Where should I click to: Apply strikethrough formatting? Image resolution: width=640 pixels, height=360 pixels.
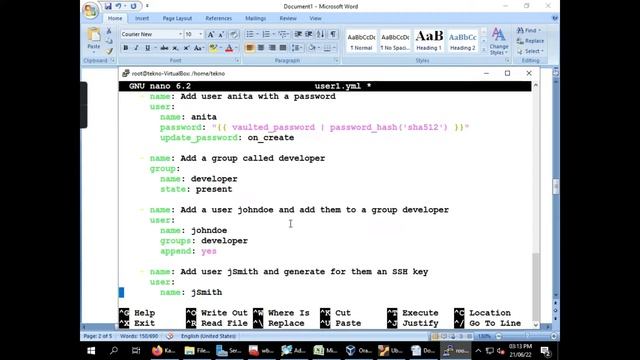point(164,48)
